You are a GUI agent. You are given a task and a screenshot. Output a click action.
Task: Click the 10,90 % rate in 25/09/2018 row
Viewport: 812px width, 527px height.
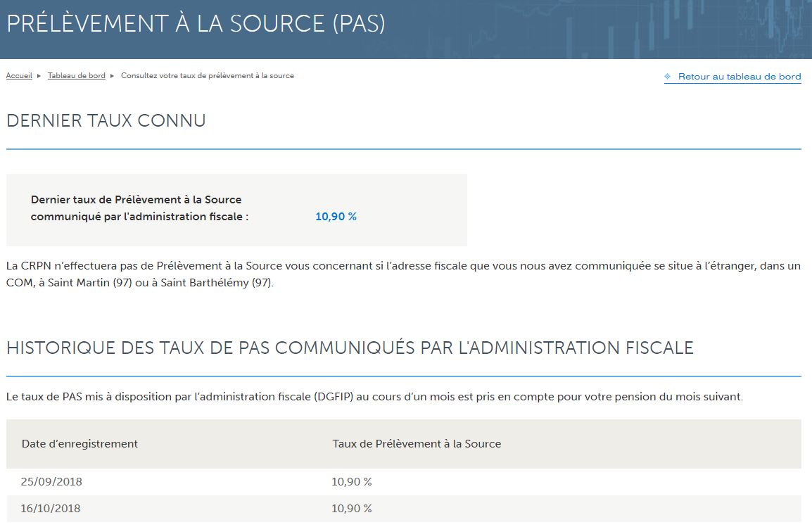352,481
